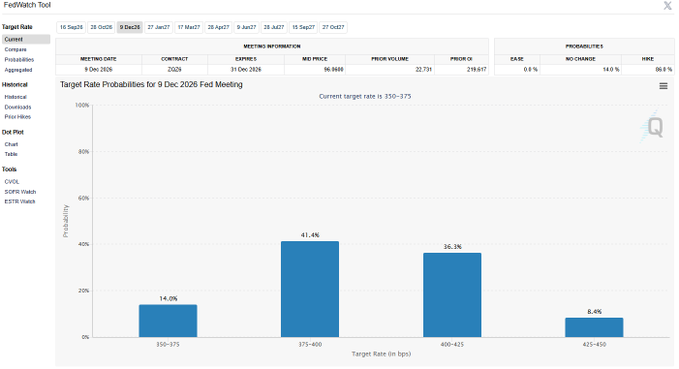This screenshot has width=679, height=369.
Task: Open the chart hamburger menu icon
Action: click(x=663, y=86)
